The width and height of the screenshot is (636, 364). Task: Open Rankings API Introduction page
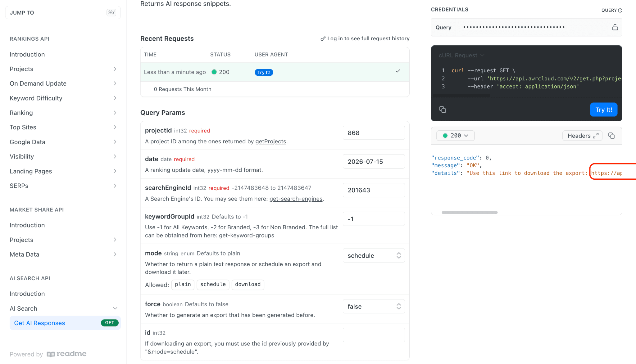point(27,54)
